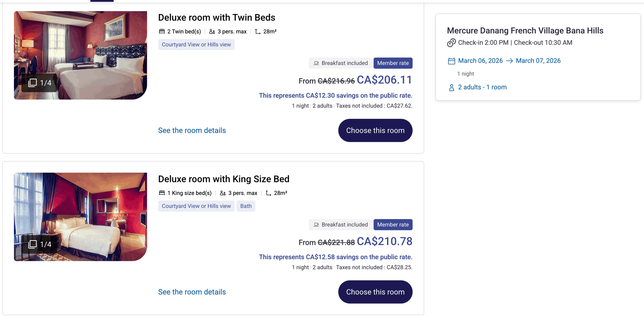The height and width of the screenshot is (317, 644).
Task: Edit the March 06, 2026 check-in date
Action: 480,61
